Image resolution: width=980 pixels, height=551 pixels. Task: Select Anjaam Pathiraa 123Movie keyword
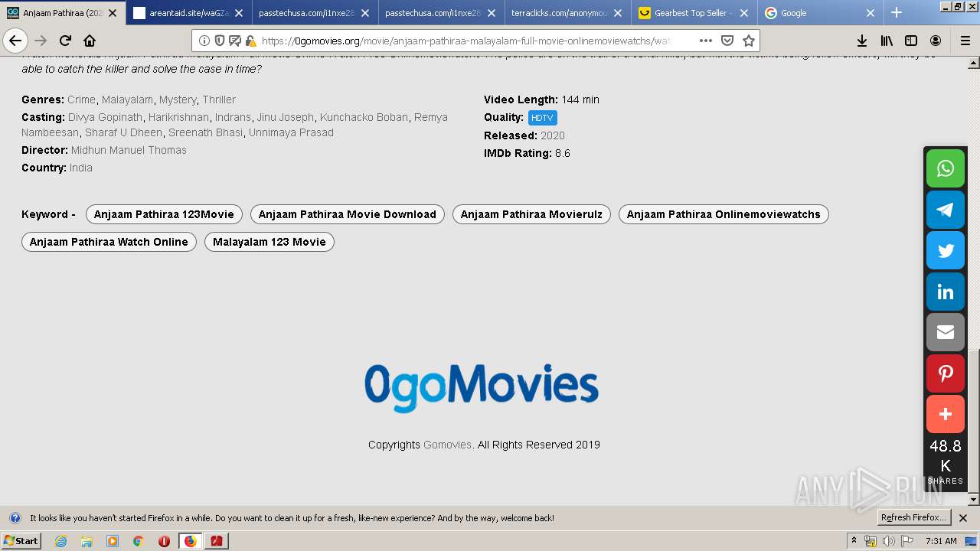tap(164, 214)
